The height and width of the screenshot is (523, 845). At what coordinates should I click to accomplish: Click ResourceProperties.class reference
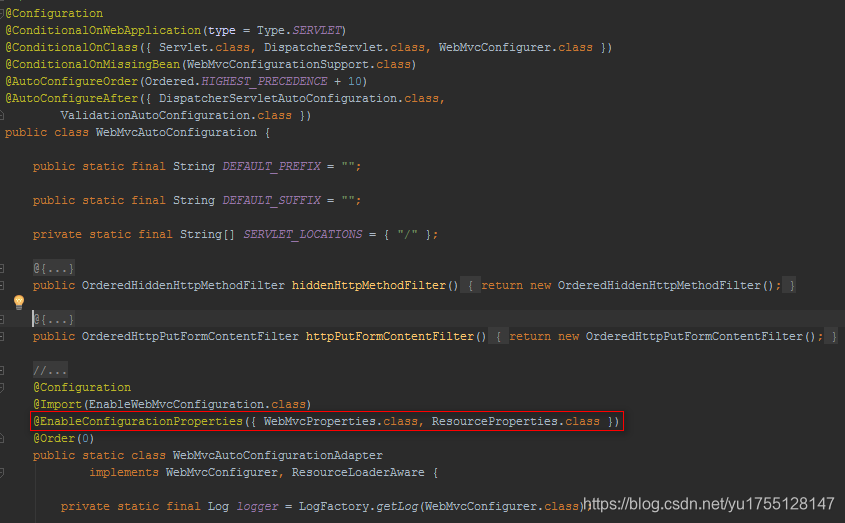516,421
